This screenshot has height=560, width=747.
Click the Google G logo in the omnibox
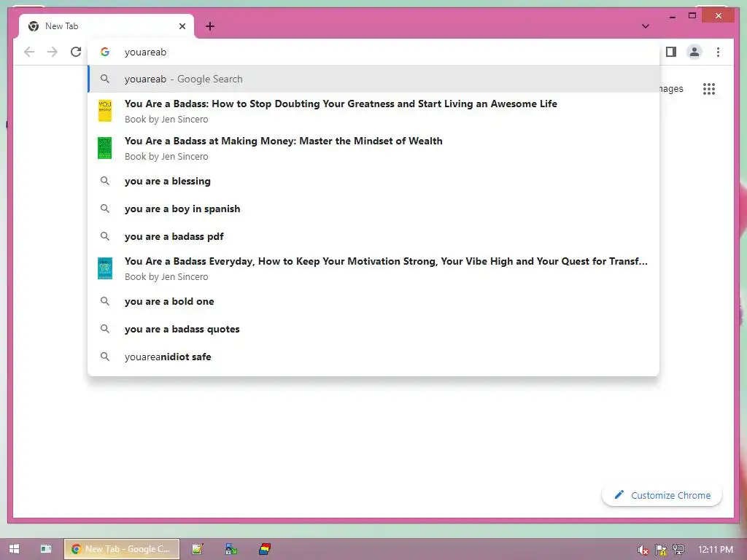click(x=105, y=52)
